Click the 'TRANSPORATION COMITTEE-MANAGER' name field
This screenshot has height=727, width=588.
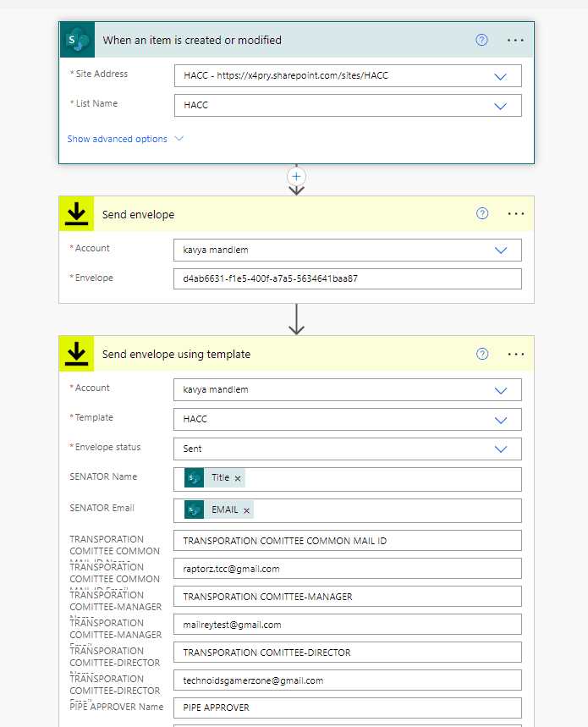click(x=348, y=597)
